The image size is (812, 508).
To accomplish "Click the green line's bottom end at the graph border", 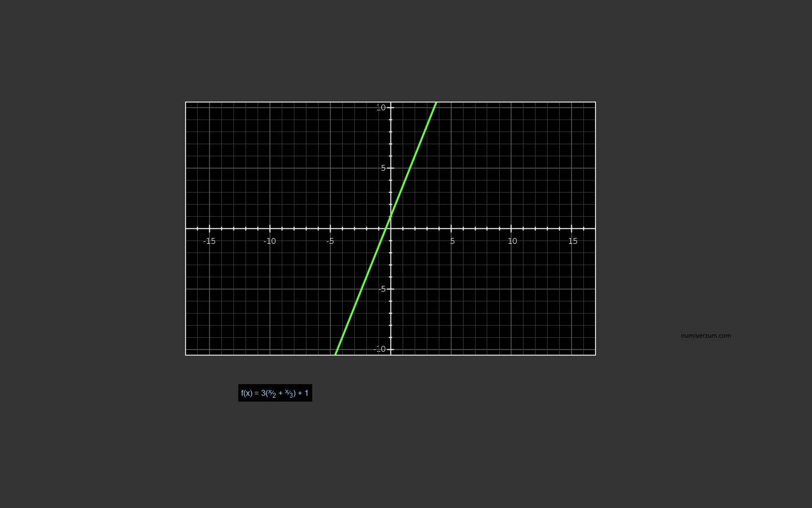I will click(336, 354).
